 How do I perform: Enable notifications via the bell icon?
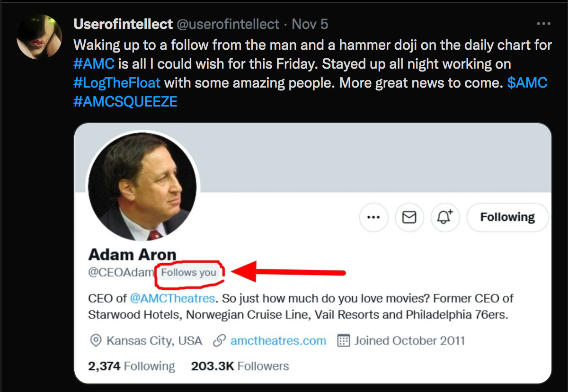click(x=444, y=217)
